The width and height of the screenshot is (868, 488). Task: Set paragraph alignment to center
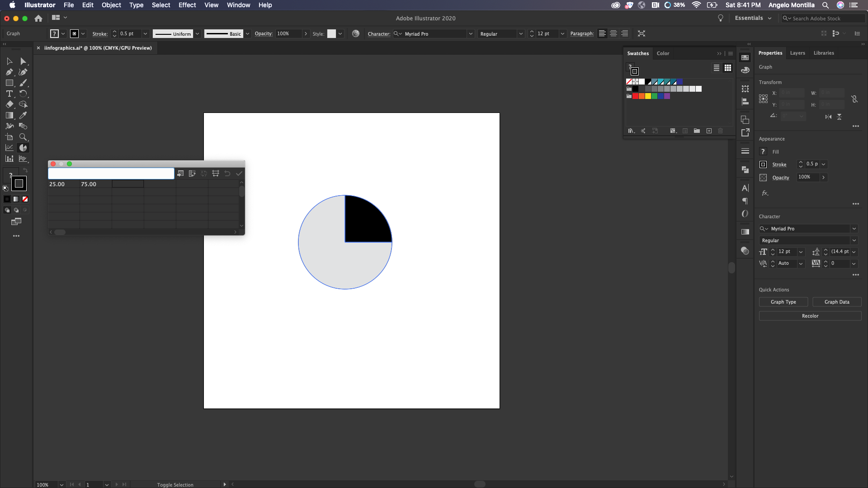(x=613, y=33)
